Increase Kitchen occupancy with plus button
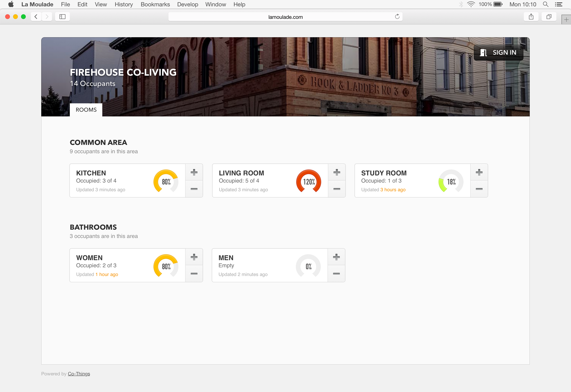Viewport: 571px width, 392px height. tap(194, 172)
